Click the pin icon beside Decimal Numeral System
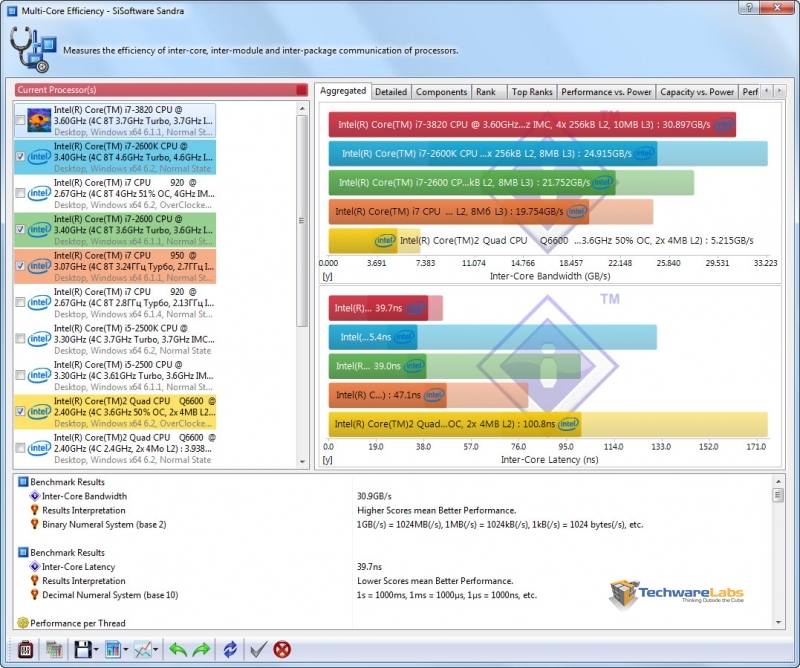This screenshot has height=668, width=800. (35, 595)
